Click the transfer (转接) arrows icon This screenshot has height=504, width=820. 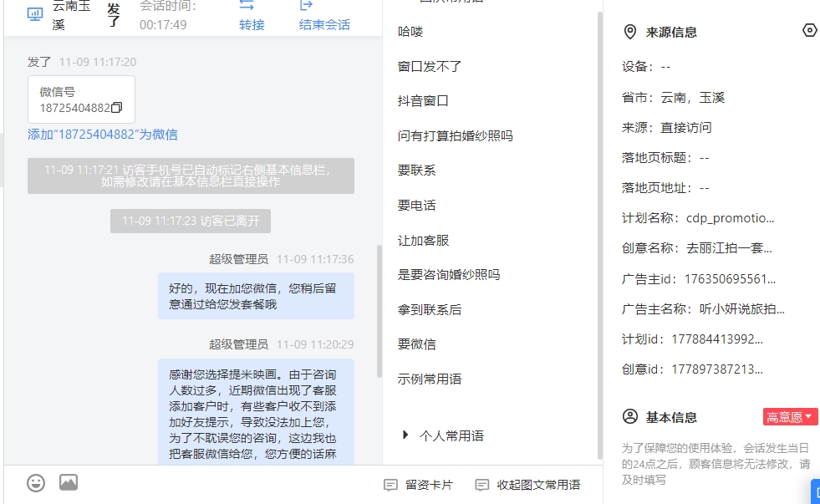click(247, 5)
